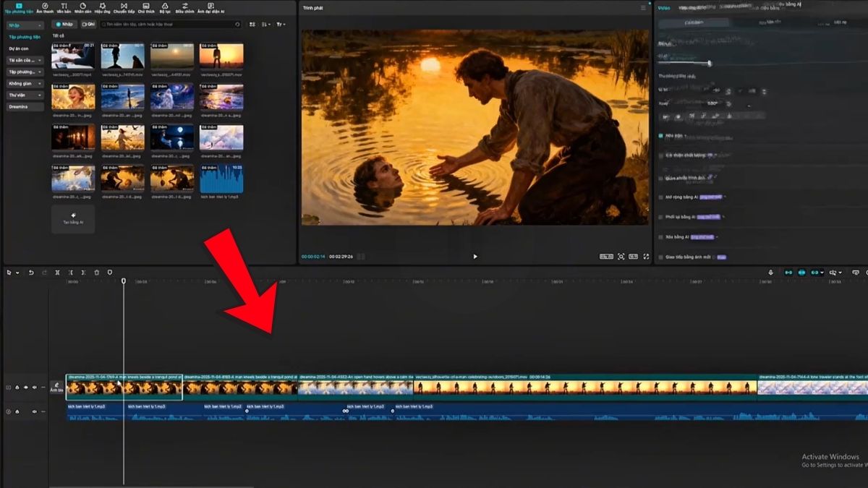Record voiceover with the microphone icon
The image size is (868, 488).
tap(770, 272)
